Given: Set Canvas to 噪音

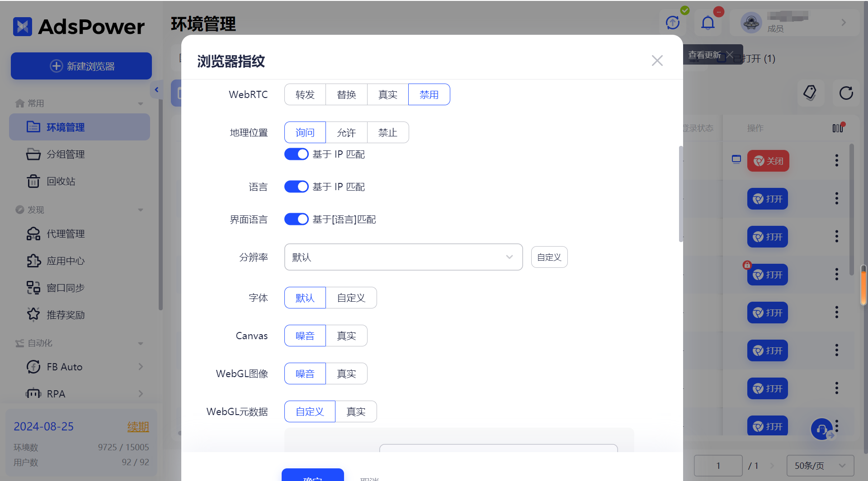Looking at the screenshot, I should point(305,336).
